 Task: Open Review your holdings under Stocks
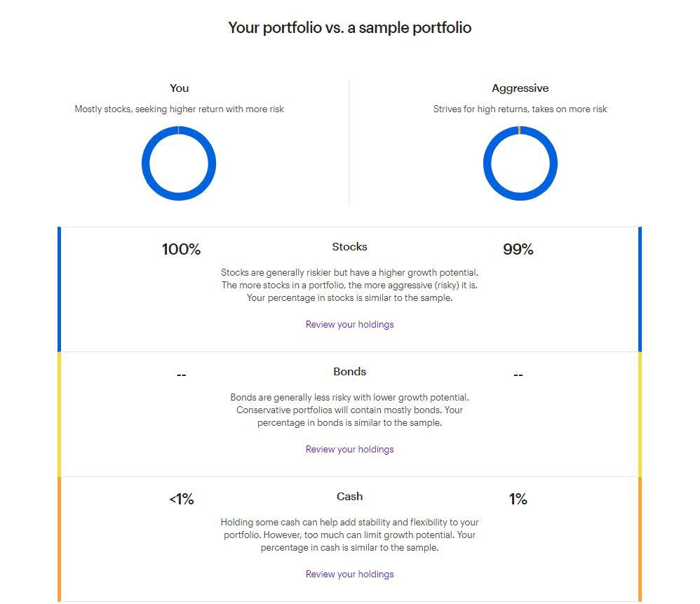349,325
